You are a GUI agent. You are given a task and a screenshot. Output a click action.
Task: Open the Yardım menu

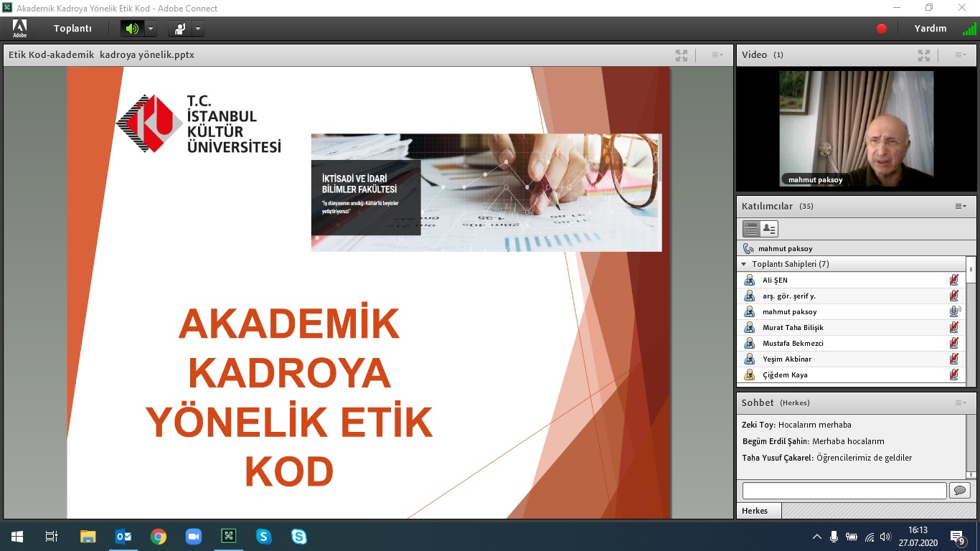930,29
